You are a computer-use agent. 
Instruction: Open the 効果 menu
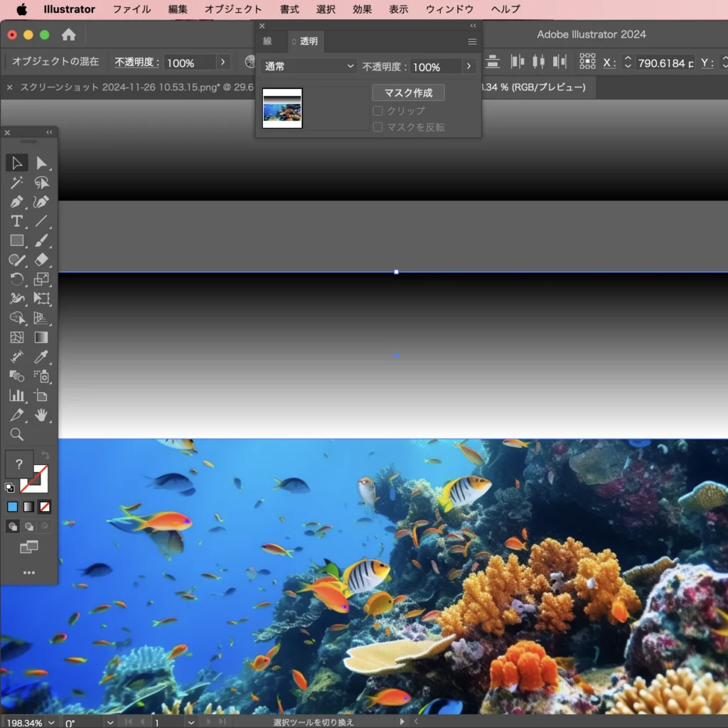coord(362,9)
